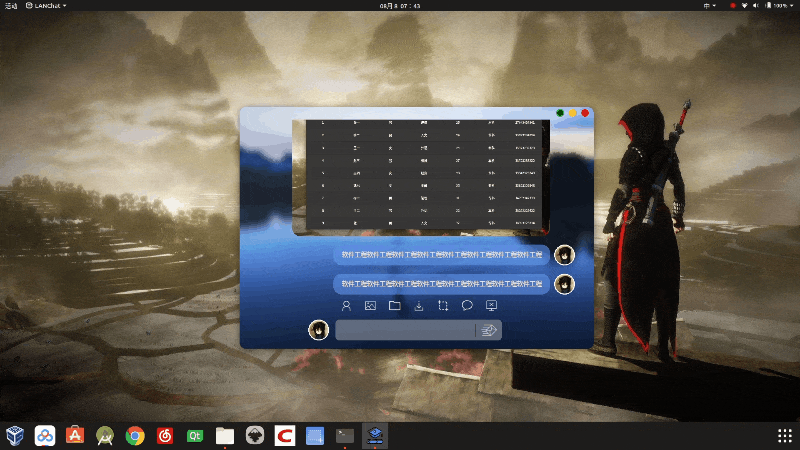Viewport: 800px width, 450px height.
Task: Click the yellow window control button
Action: (572, 113)
